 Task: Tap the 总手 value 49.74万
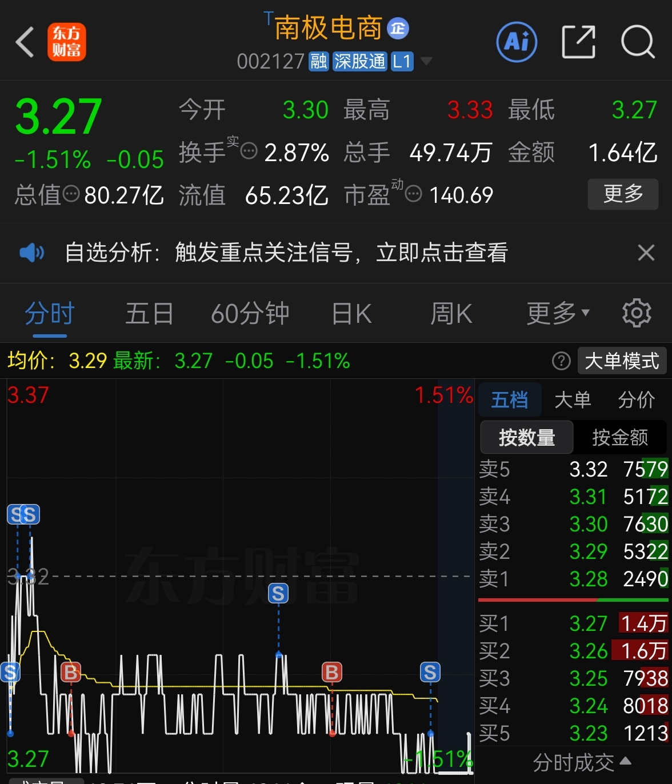450,152
